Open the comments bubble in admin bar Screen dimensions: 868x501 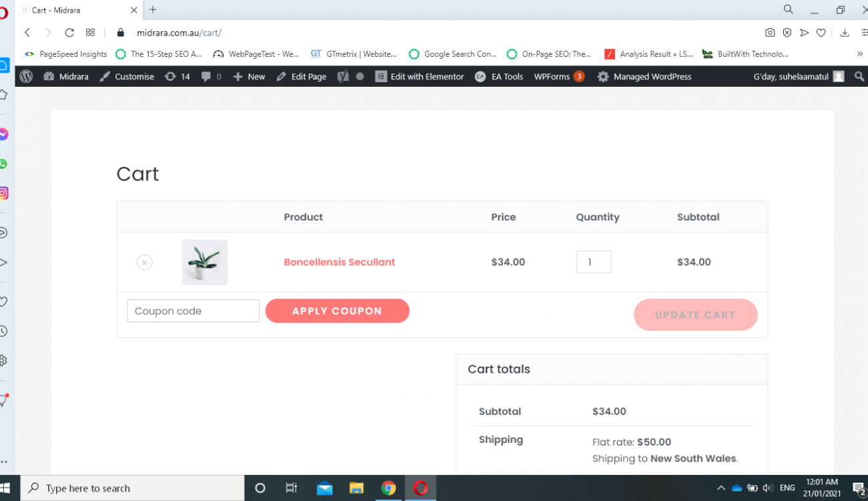[x=211, y=77]
